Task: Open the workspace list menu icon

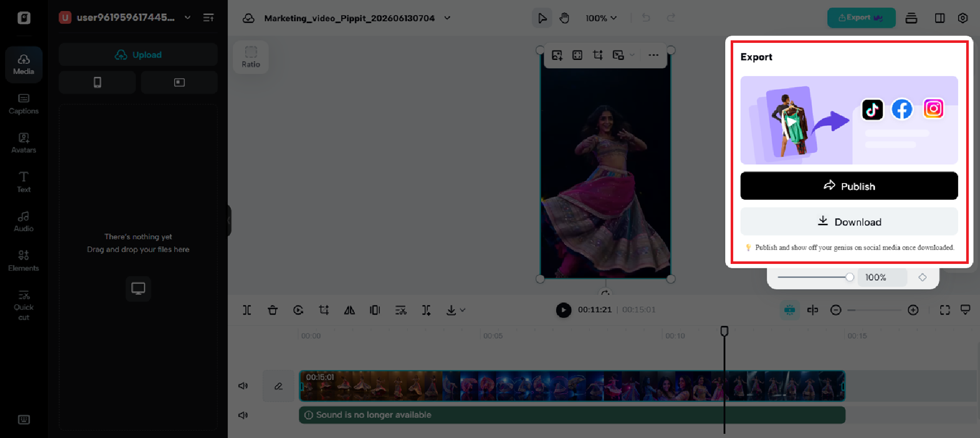Action: tap(208, 17)
